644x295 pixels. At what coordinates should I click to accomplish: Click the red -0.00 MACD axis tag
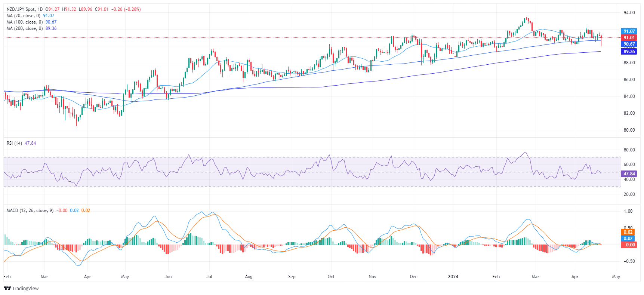(x=628, y=245)
